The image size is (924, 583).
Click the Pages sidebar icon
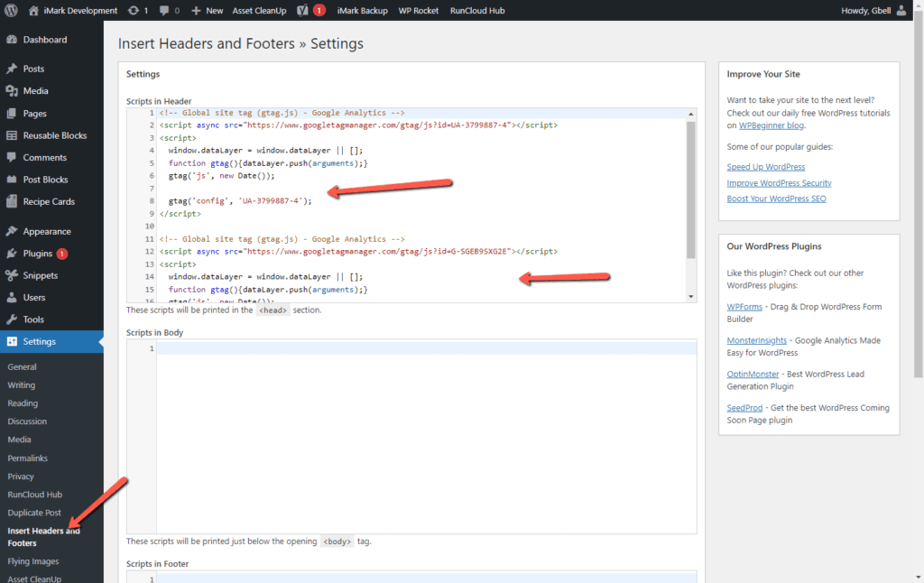[12, 113]
